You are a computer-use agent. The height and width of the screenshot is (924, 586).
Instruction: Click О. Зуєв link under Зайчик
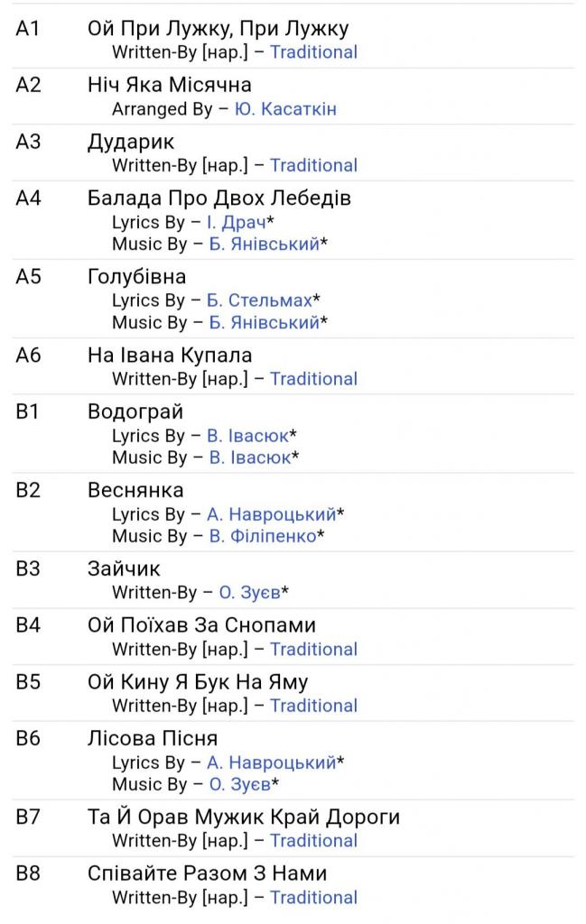[249, 593]
